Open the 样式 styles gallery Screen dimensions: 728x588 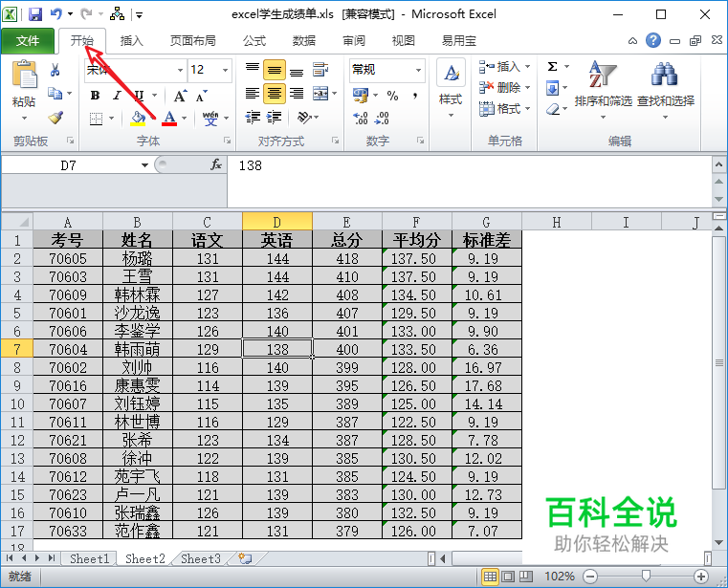[451, 87]
